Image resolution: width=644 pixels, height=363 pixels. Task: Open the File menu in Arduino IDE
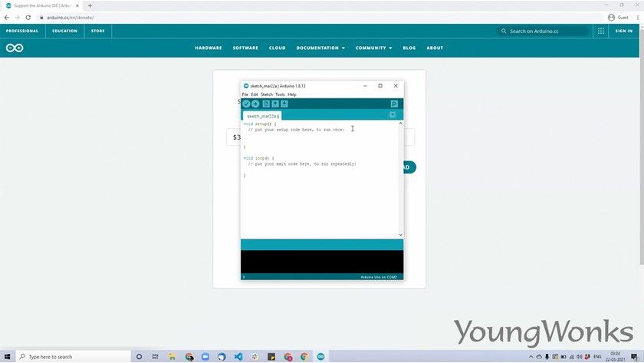point(245,94)
